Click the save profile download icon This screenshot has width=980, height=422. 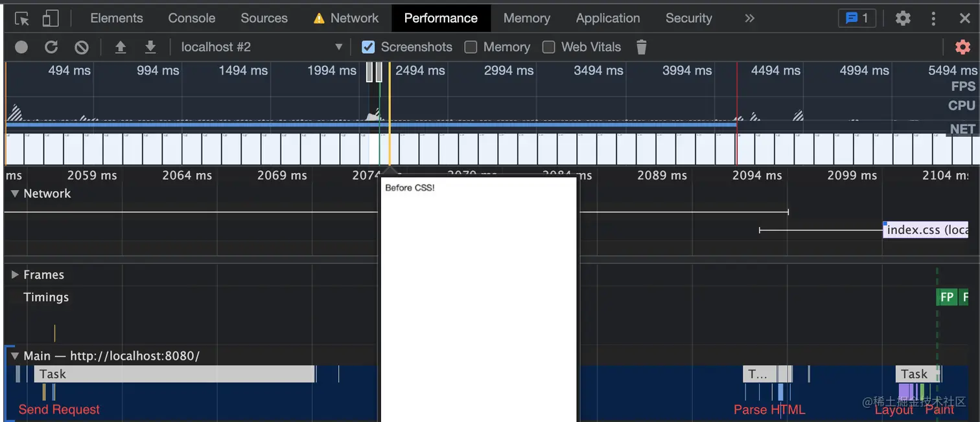click(x=150, y=47)
